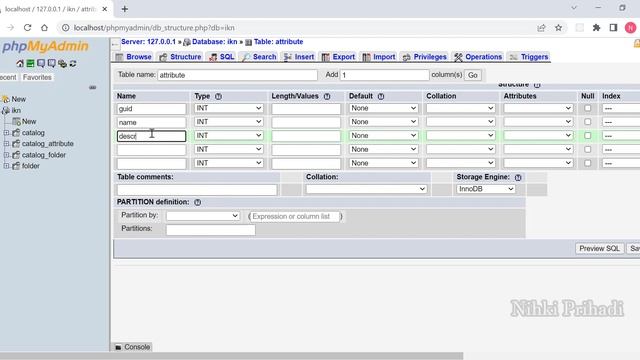This screenshot has width=640, height=360.
Task: Click the catalog table icon in tree
Action: pyautogui.click(x=16, y=133)
